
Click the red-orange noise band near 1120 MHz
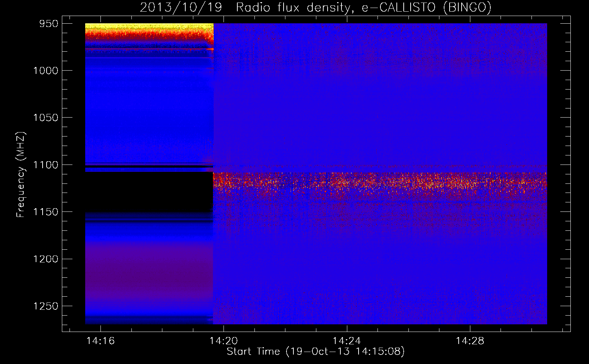click(380, 183)
